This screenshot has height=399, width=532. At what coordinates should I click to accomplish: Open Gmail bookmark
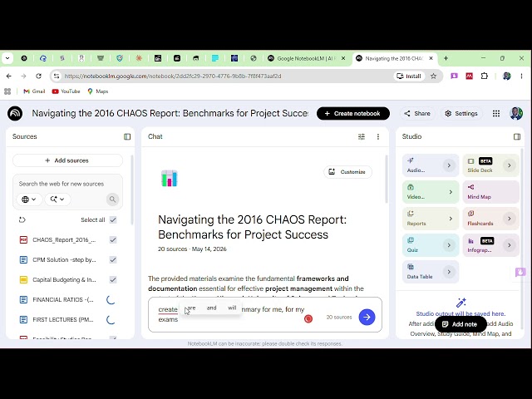[34, 91]
